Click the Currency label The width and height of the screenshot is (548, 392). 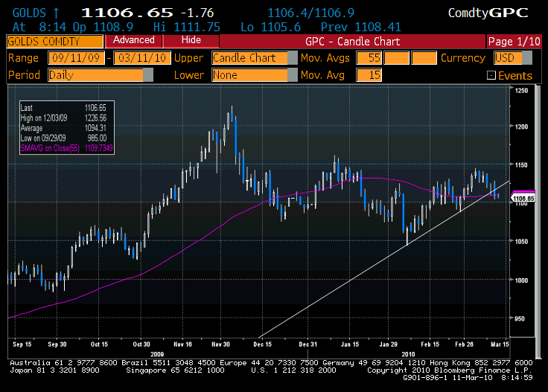tap(463, 58)
